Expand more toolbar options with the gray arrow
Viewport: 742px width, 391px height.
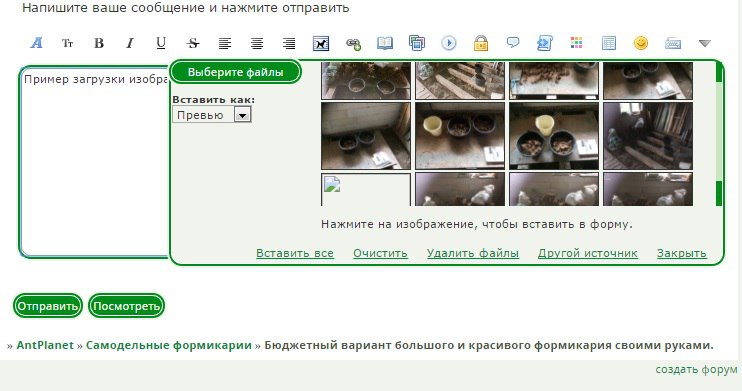705,44
